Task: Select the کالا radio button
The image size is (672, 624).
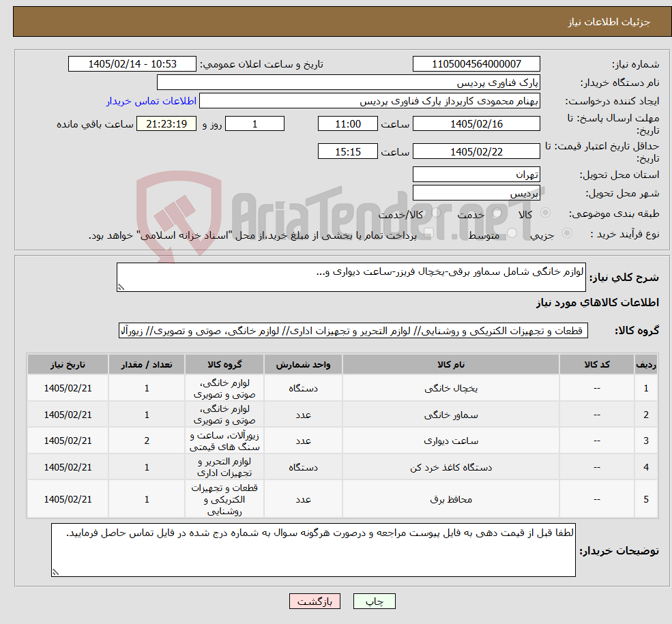Action: pos(546,213)
